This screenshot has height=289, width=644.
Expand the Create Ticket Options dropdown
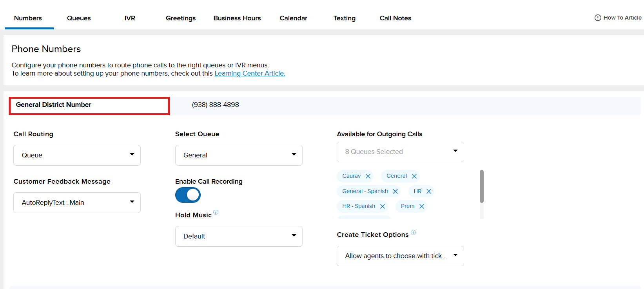click(400, 256)
